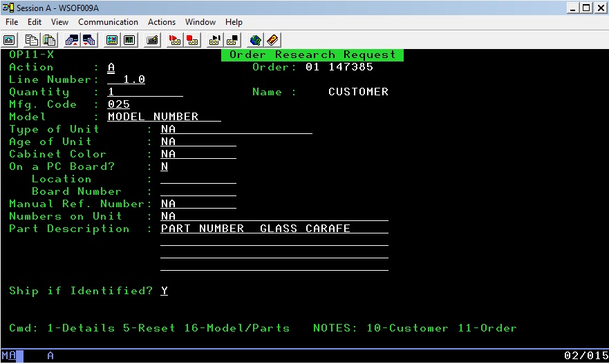Open the File menu
609x364 pixels.
click(x=12, y=22)
